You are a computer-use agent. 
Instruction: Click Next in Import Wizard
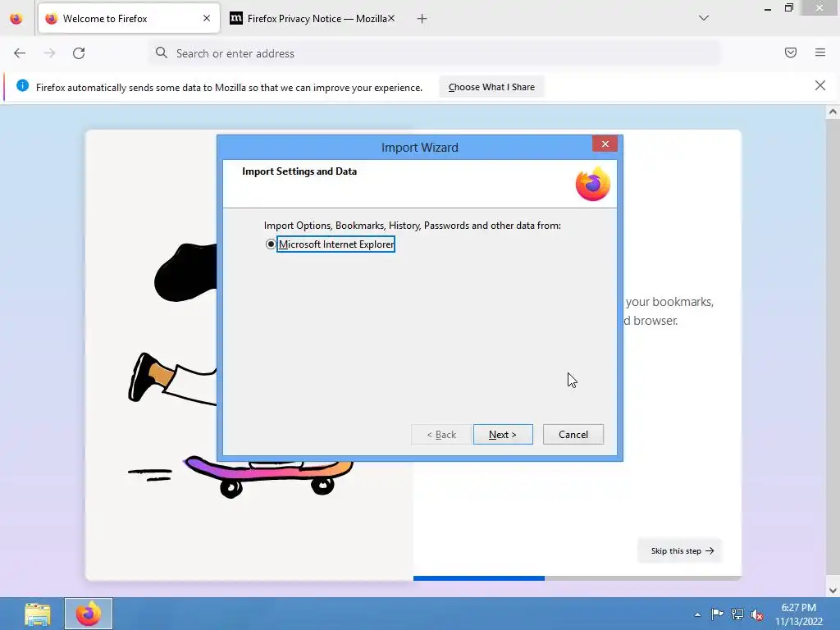503,435
